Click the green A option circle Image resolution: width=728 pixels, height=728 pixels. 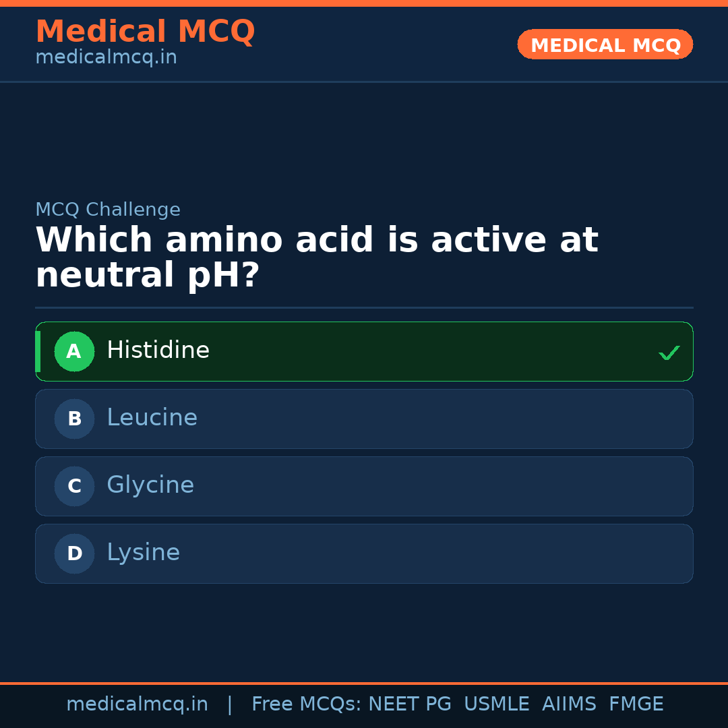point(74,351)
